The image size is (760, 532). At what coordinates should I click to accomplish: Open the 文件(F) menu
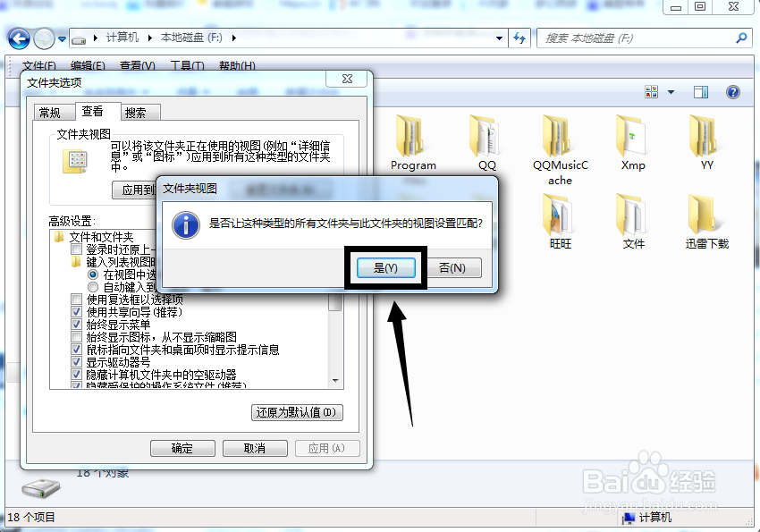[x=39, y=65]
